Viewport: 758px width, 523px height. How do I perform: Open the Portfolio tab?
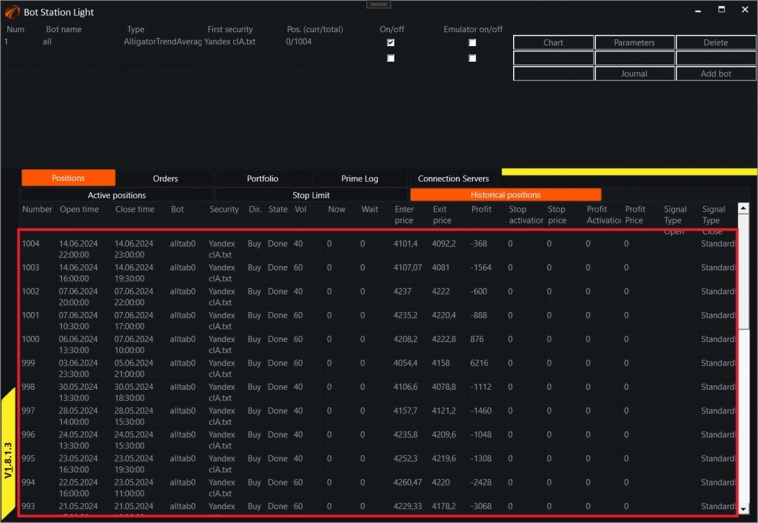pos(262,178)
